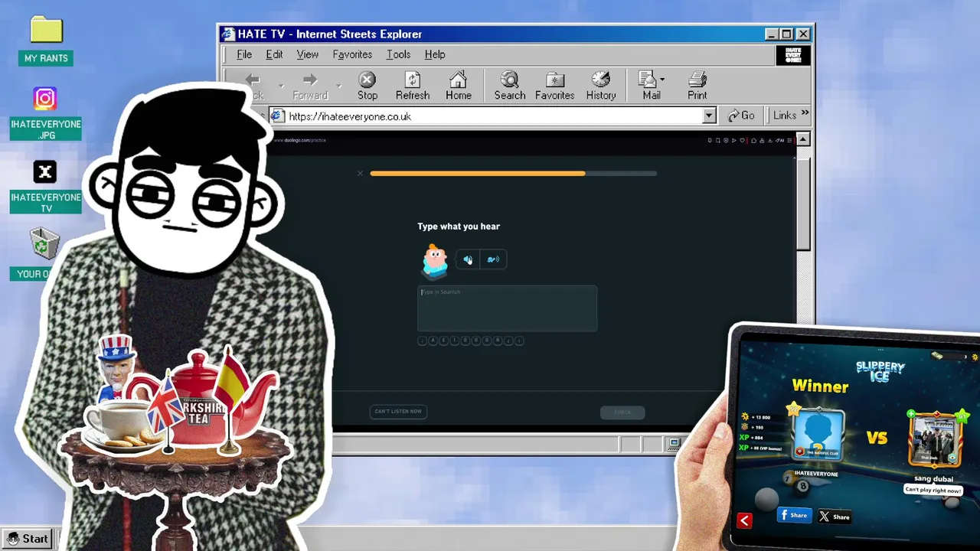Click the Type in Spanish text box
The width and height of the screenshot is (980, 551).
(507, 308)
